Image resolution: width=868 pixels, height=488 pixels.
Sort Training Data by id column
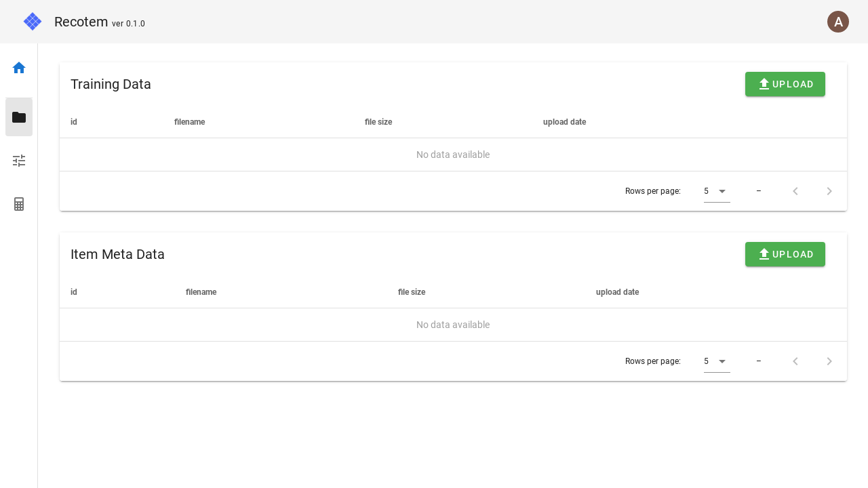(74, 122)
